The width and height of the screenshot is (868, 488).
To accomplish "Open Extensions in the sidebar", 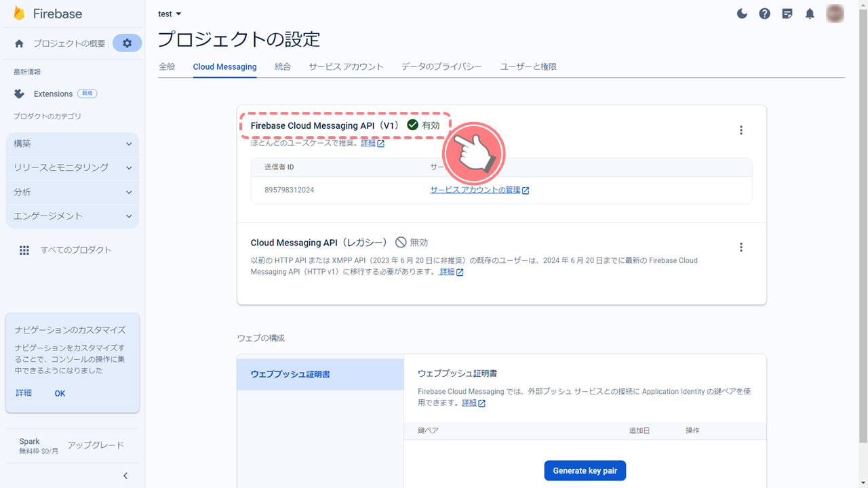I will (53, 94).
